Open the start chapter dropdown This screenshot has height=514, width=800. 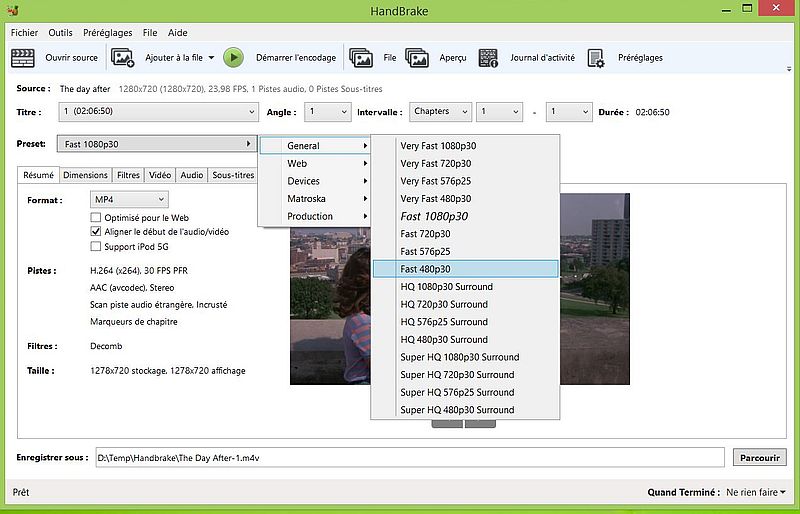tap(499, 112)
